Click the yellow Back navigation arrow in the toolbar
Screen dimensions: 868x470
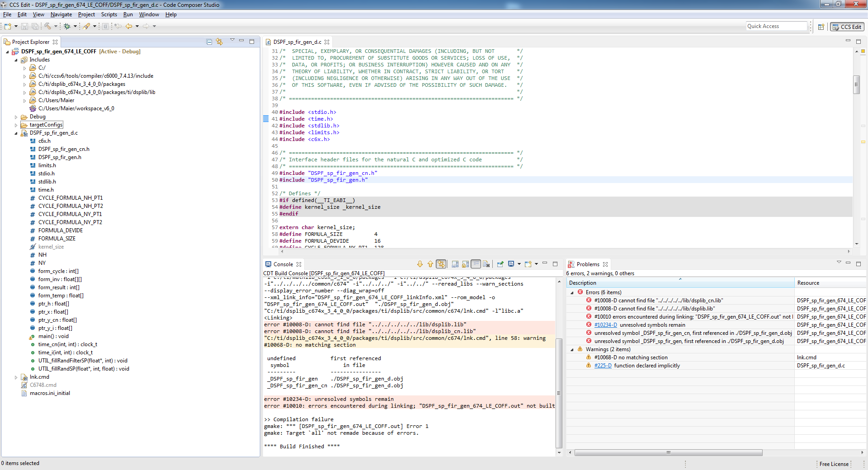coord(129,26)
